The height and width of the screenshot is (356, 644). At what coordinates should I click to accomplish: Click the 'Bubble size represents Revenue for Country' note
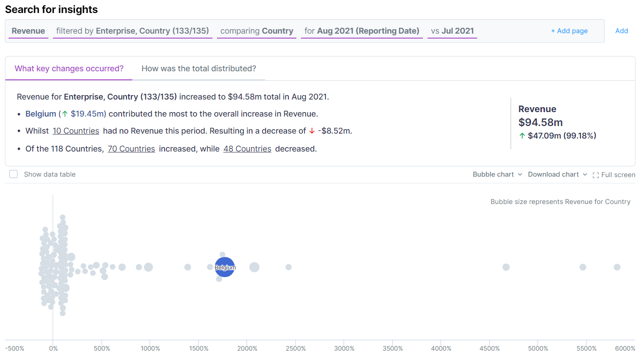560,202
